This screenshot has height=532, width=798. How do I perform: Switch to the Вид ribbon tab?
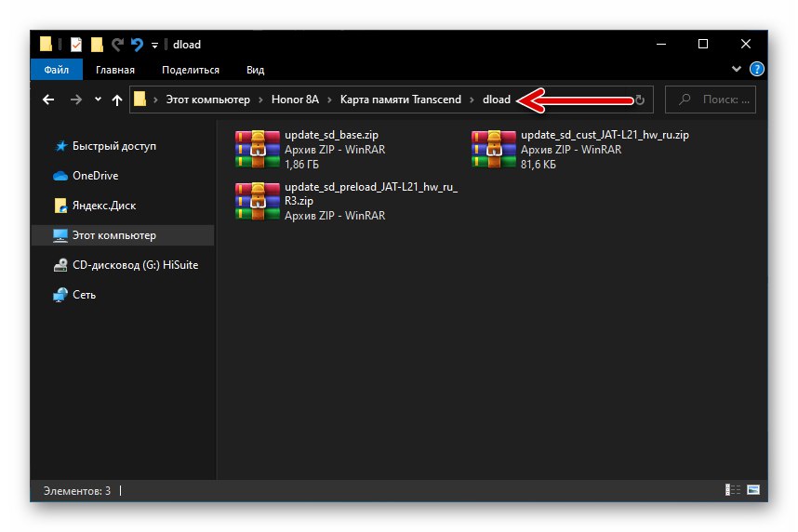(255, 70)
